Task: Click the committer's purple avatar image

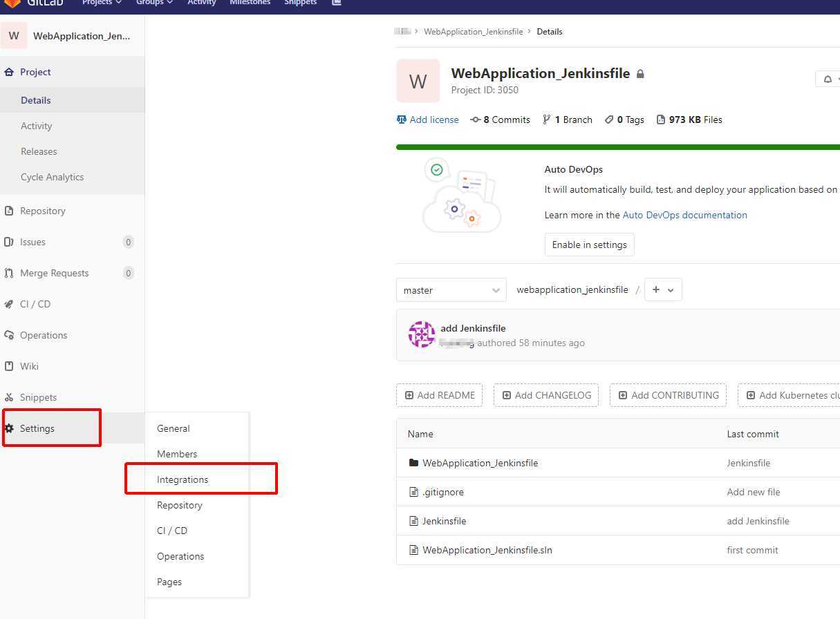Action: [x=422, y=334]
